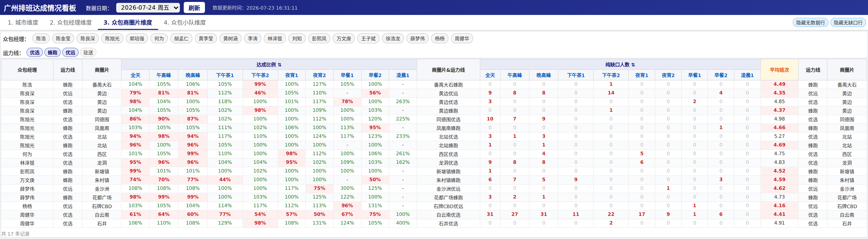
Task: Pick the 徐浩龙 manager filter chip
Action: [393, 39]
